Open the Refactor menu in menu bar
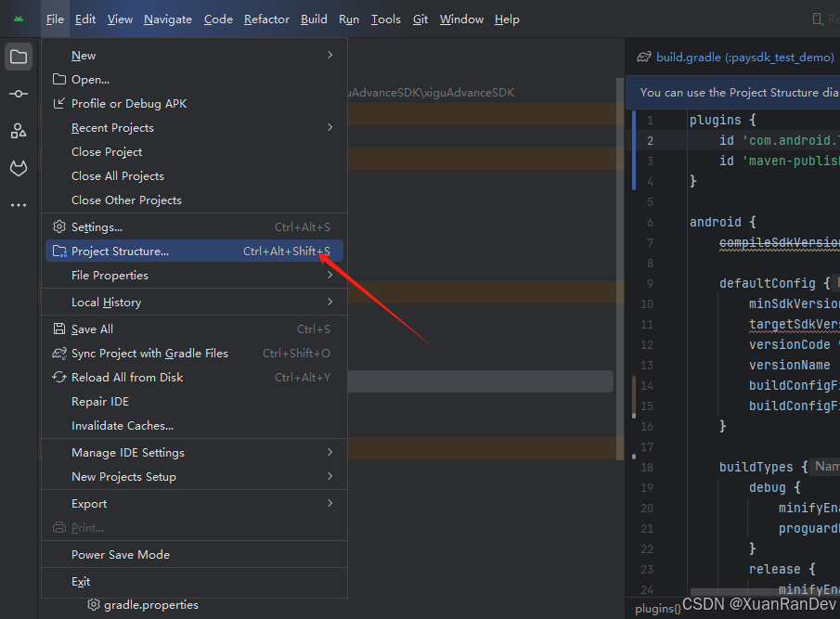840x619 pixels. tap(266, 19)
